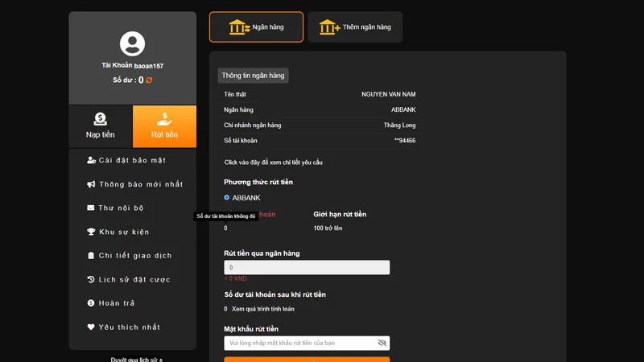Click the bank icon on Ngân hàng tab
This screenshot has width=644, height=362.
coord(239,27)
